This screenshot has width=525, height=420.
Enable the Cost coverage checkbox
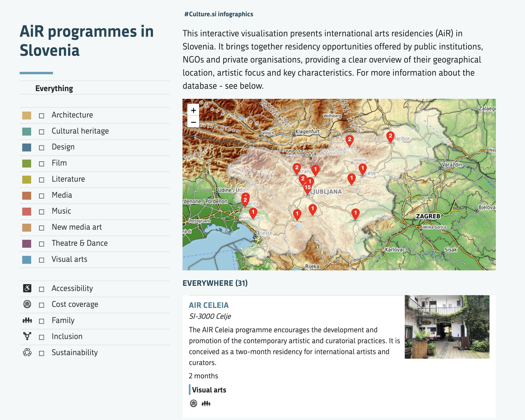[x=41, y=305]
